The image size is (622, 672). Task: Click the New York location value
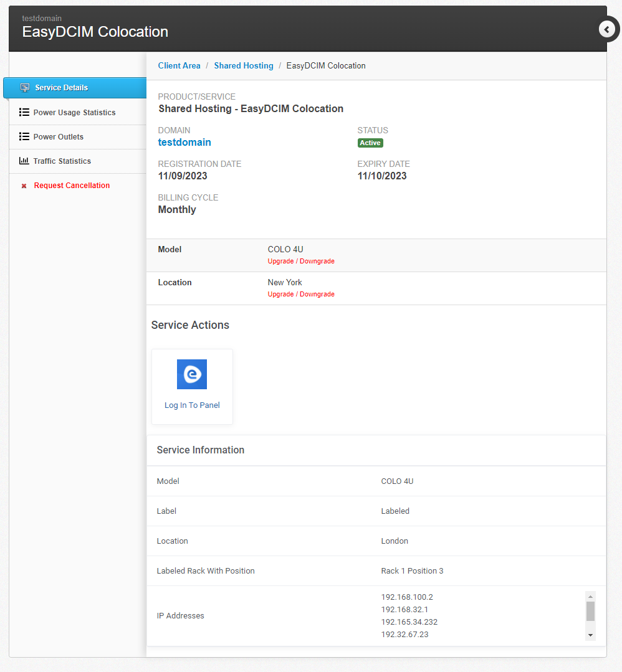tap(285, 282)
